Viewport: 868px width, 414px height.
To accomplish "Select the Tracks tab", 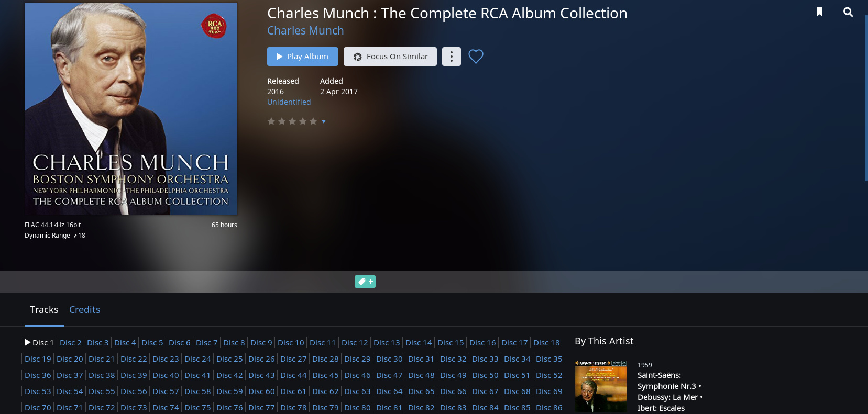I will click(x=44, y=309).
